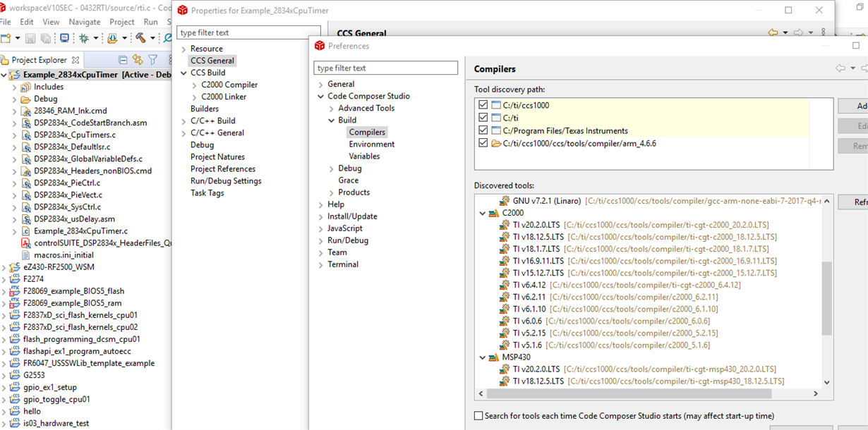Click the Includes folder icon
The height and width of the screenshot is (430, 868).
click(x=26, y=87)
